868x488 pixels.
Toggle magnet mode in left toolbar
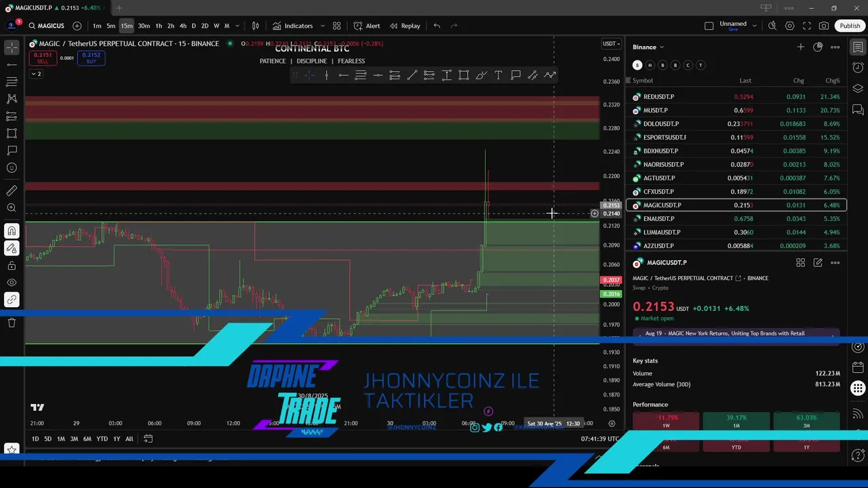[x=12, y=232]
